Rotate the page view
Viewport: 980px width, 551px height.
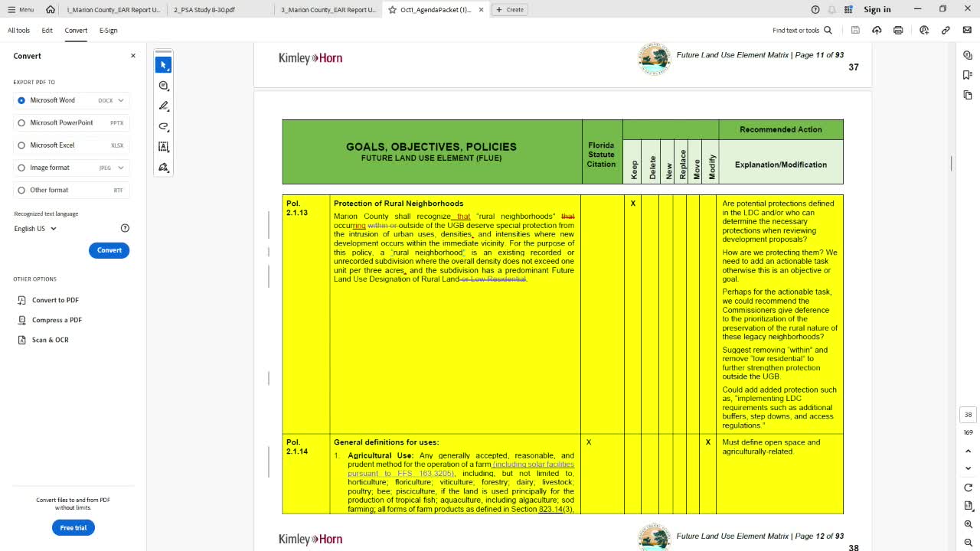tap(968, 487)
